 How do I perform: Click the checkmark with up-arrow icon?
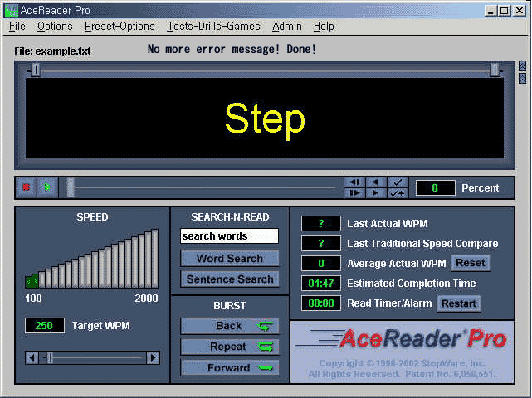tap(398, 193)
